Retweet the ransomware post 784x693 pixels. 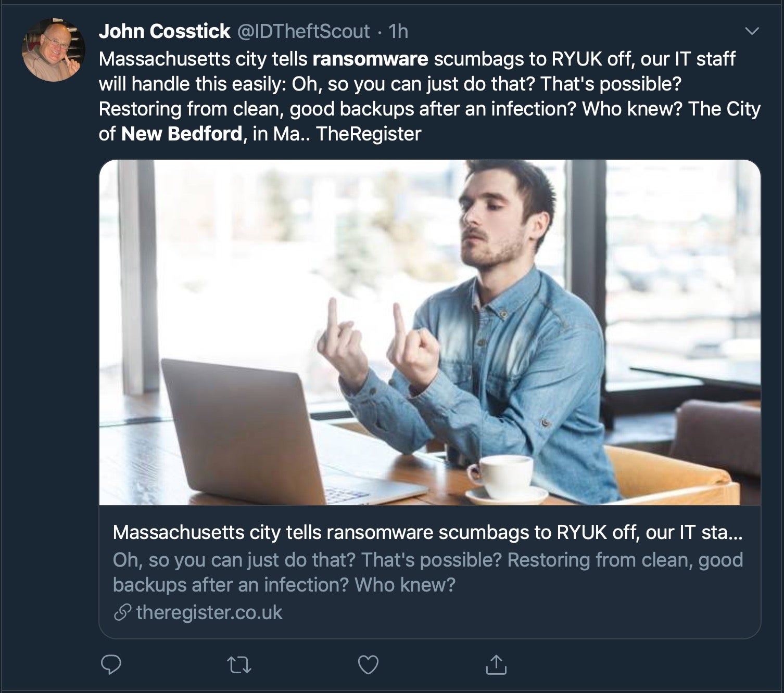(239, 664)
